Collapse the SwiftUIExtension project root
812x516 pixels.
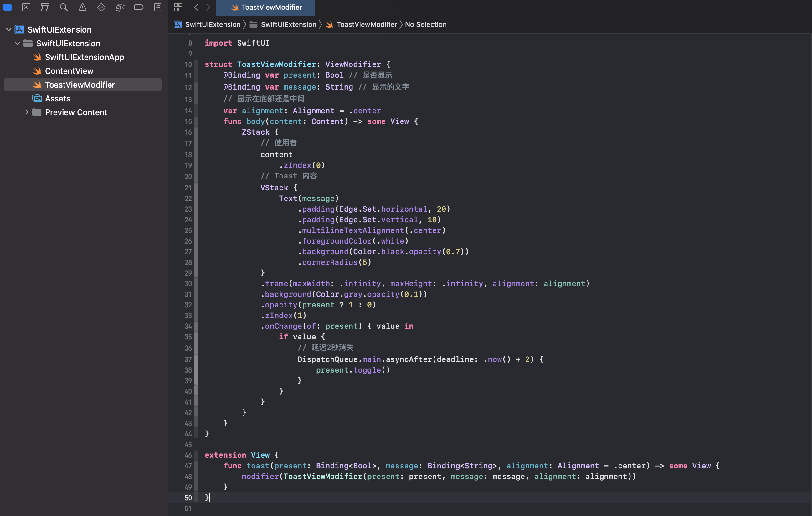click(9, 30)
